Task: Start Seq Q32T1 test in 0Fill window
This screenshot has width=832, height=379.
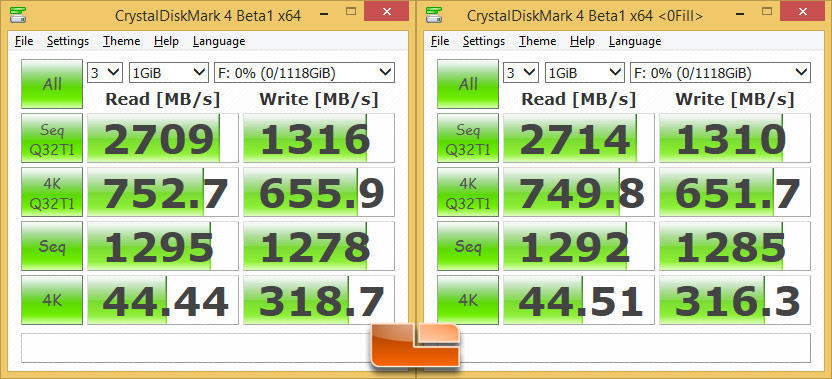Action: click(468, 138)
